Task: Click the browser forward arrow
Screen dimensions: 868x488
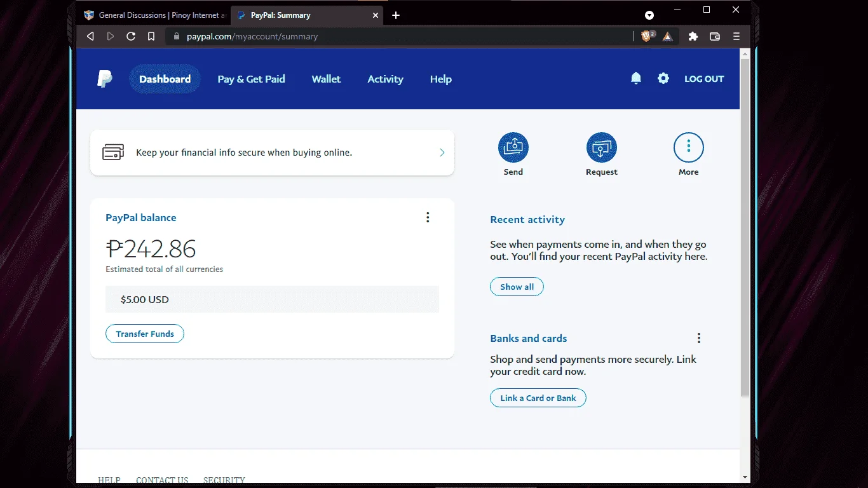Action: [x=111, y=36]
